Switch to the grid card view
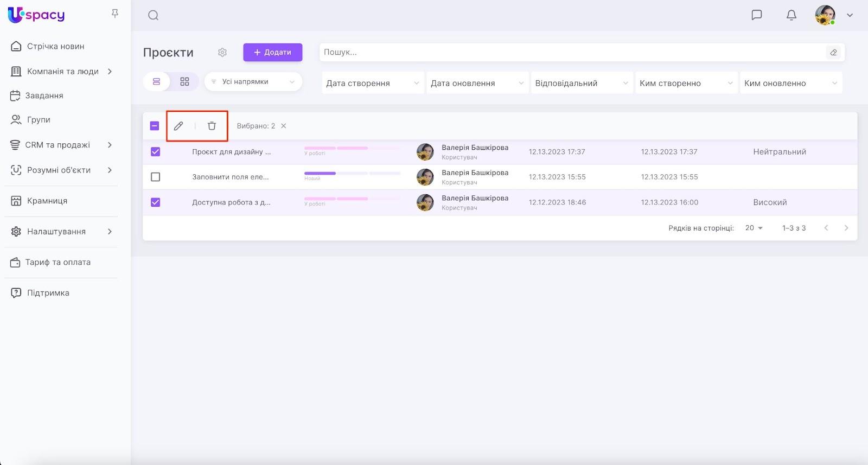This screenshot has width=868, height=465. [184, 81]
